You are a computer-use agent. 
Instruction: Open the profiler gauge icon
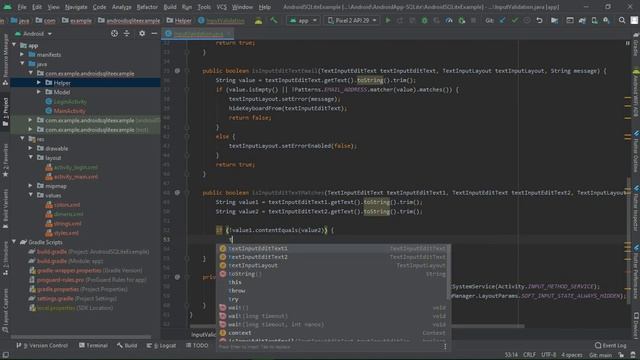pyautogui.click(x=449, y=20)
